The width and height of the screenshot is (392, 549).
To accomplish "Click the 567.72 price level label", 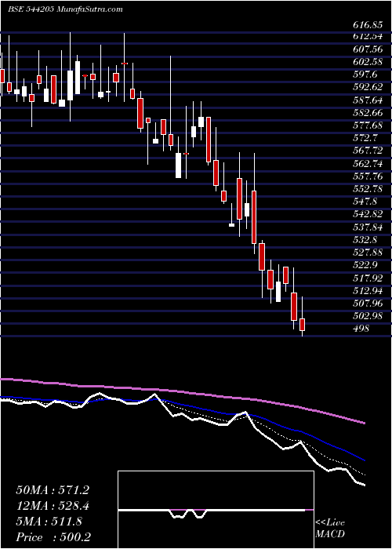I will coord(366,151).
